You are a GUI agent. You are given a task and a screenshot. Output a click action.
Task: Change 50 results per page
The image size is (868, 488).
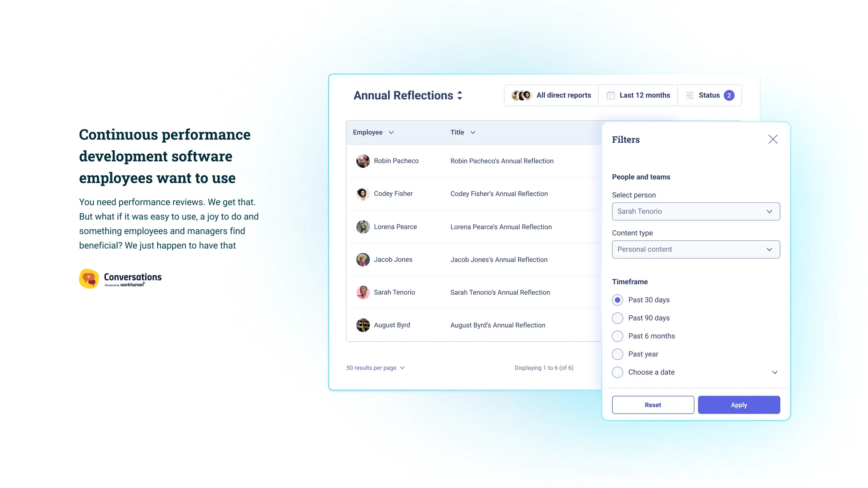375,368
